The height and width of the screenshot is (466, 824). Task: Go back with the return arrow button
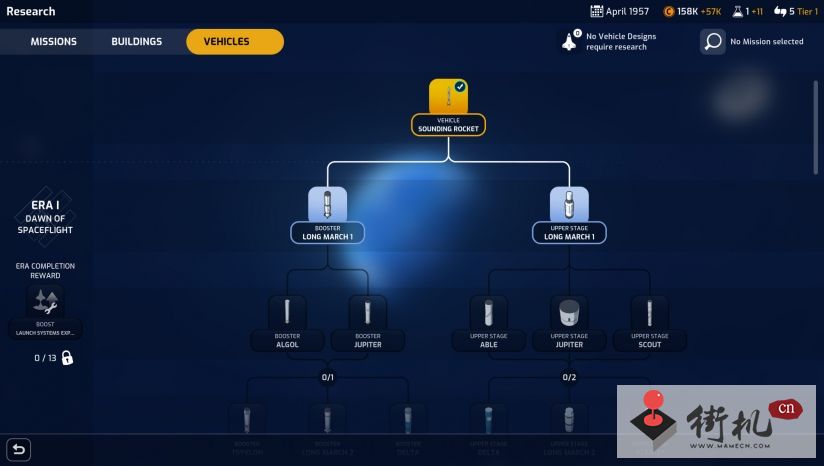click(18, 450)
